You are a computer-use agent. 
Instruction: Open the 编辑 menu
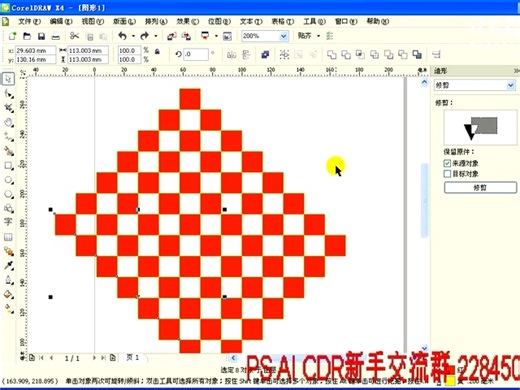[61, 21]
